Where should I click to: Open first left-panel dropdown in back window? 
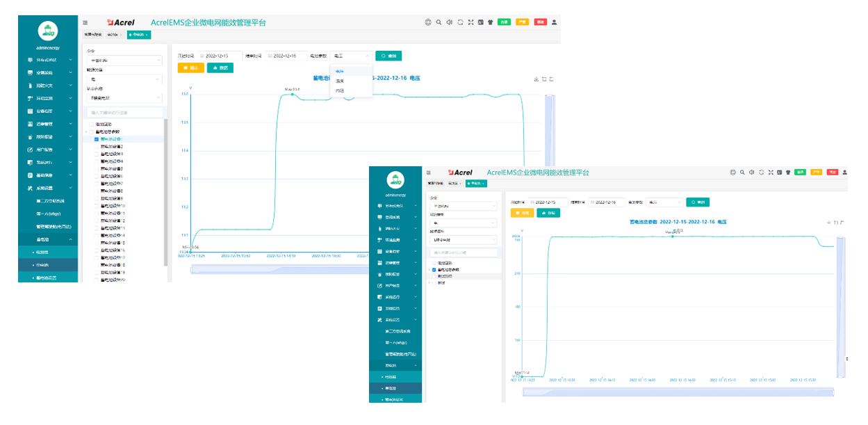click(x=124, y=61)
